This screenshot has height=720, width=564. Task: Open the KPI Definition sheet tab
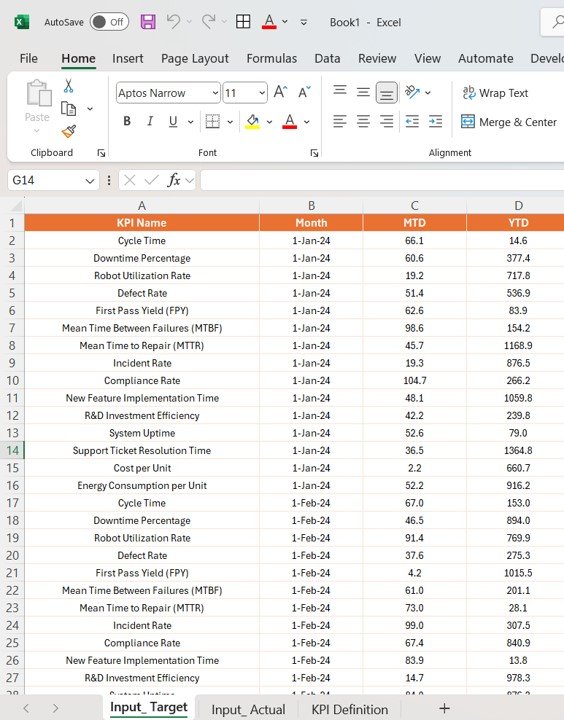pyautogui.click(x=350, y=709)
